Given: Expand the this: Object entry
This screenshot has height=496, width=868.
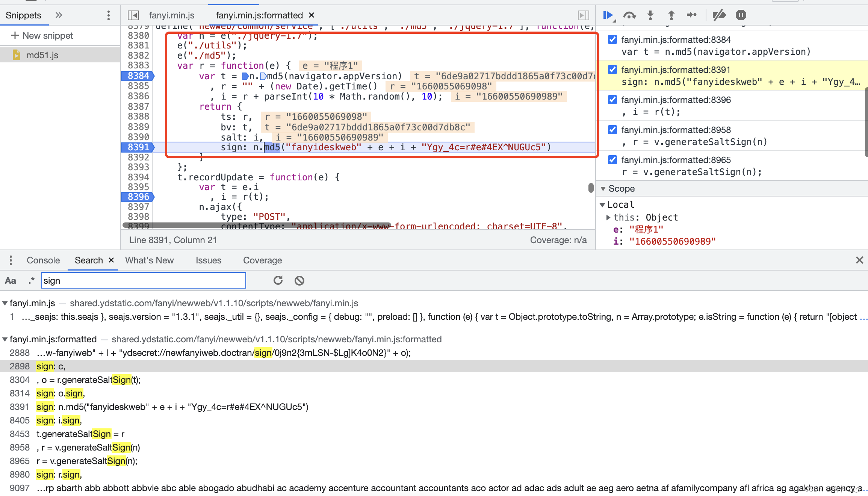Looking at the screenshot, I should [x=608, y=218].
